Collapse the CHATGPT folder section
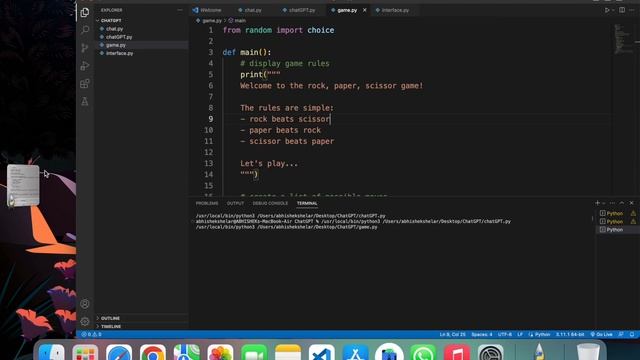This screenshot has width=640, height=360. [110, 20]
